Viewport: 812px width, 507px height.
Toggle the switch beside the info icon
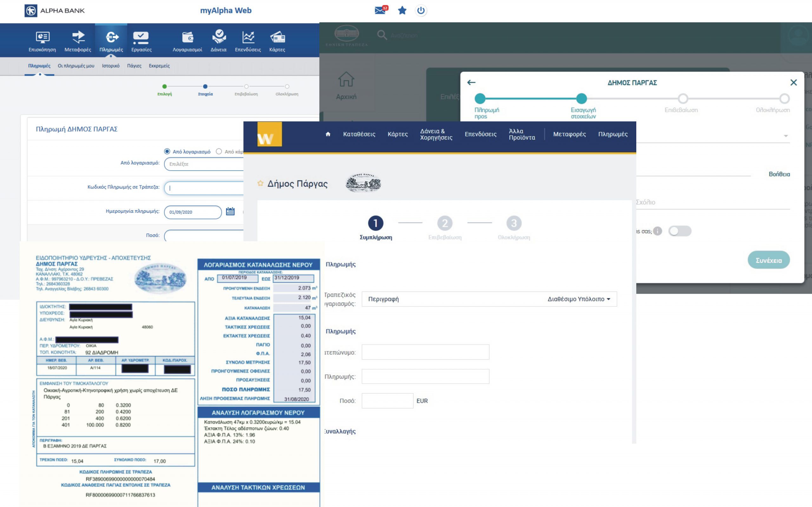click(x=679, y=231)
